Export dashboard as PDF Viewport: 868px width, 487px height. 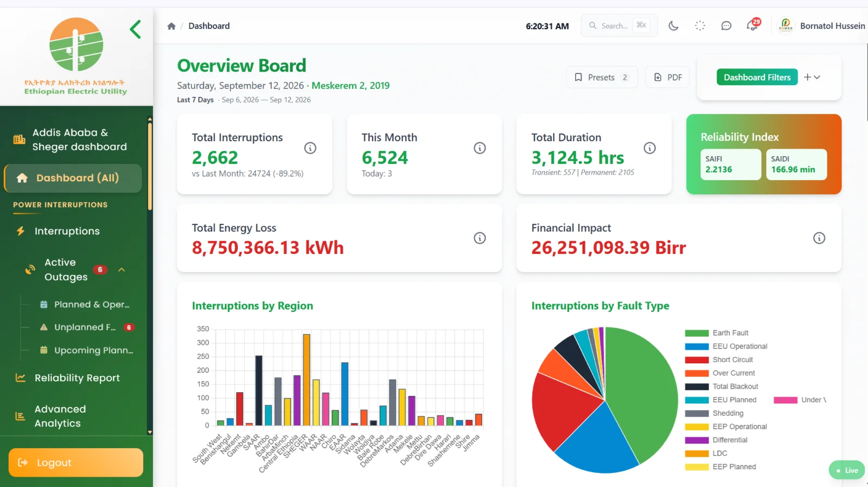click(x=668, y=78)
